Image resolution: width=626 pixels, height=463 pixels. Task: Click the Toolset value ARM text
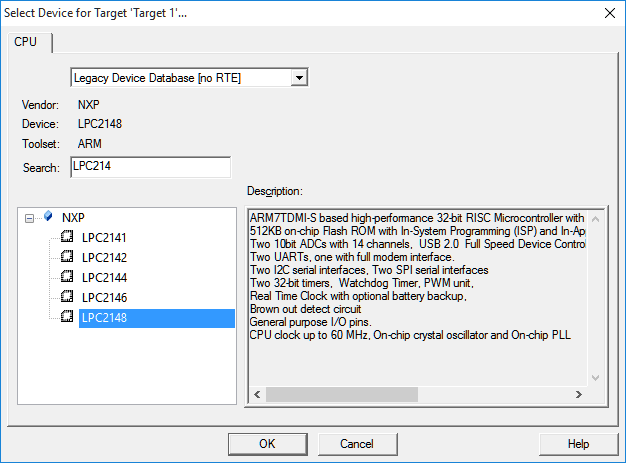(x=90, y=144)
